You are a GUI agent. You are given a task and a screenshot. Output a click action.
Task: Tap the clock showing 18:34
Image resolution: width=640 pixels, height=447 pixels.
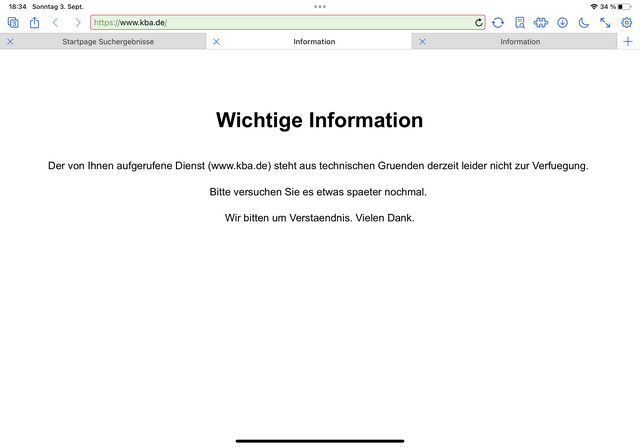[x=18, y=7]
